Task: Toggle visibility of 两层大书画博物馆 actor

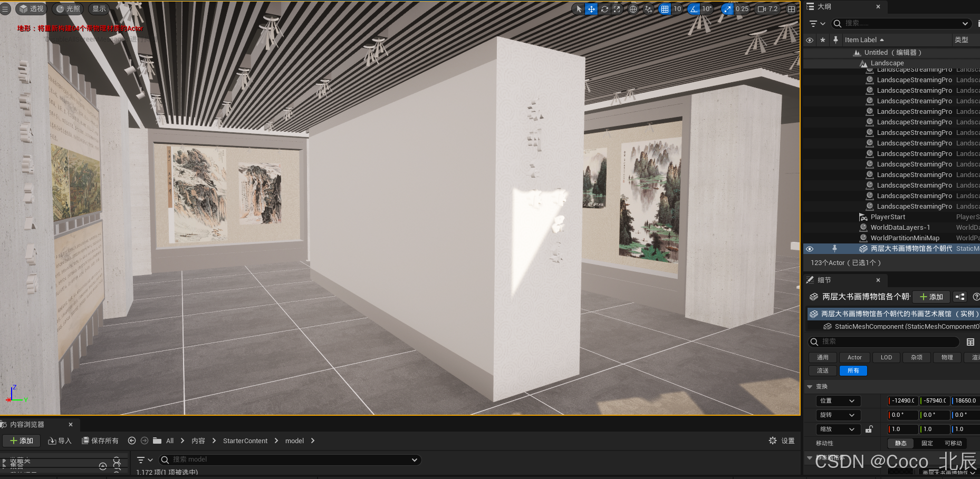Action: (810, 249)
